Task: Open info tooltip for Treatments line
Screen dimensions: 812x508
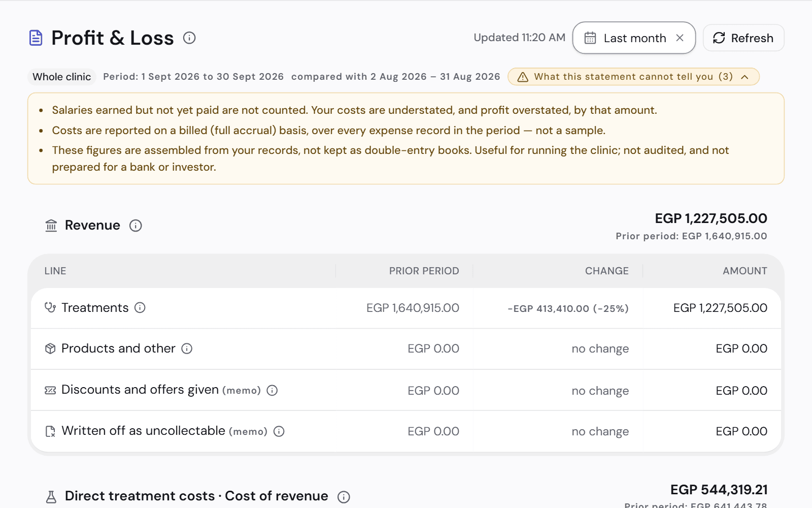Action: click(140, 307)
